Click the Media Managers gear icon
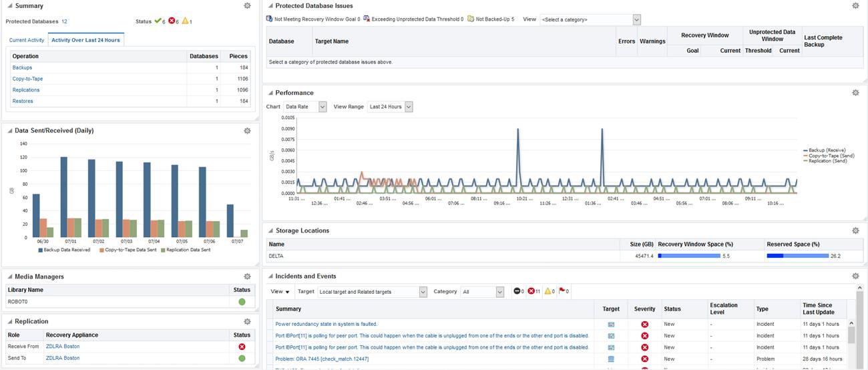Image resolution: width=868 pixels, height=370 pixels. (x=247, y=276)
